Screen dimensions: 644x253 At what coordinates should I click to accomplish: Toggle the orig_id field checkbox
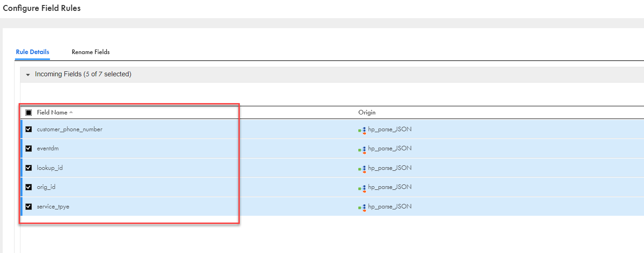click(x=29, y=187)
